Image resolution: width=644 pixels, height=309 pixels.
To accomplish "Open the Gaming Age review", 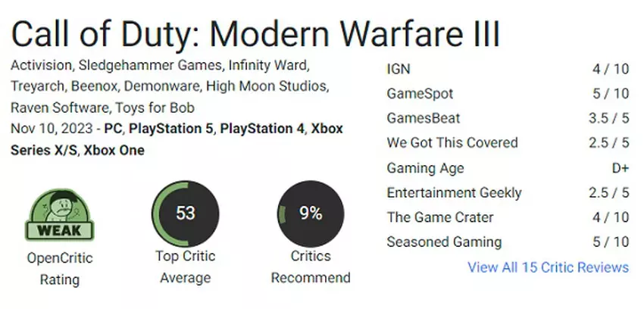I will point(425,167).
